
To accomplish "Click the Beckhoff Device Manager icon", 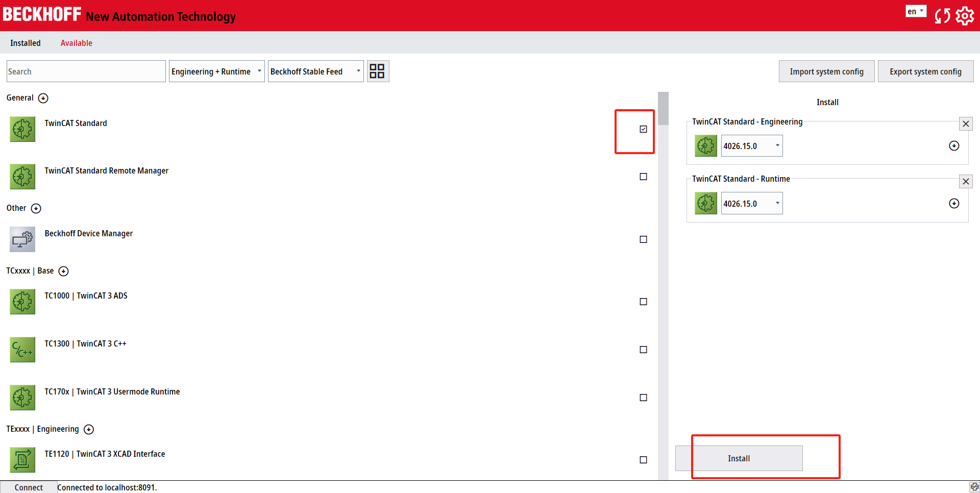I will coord(22,239).
